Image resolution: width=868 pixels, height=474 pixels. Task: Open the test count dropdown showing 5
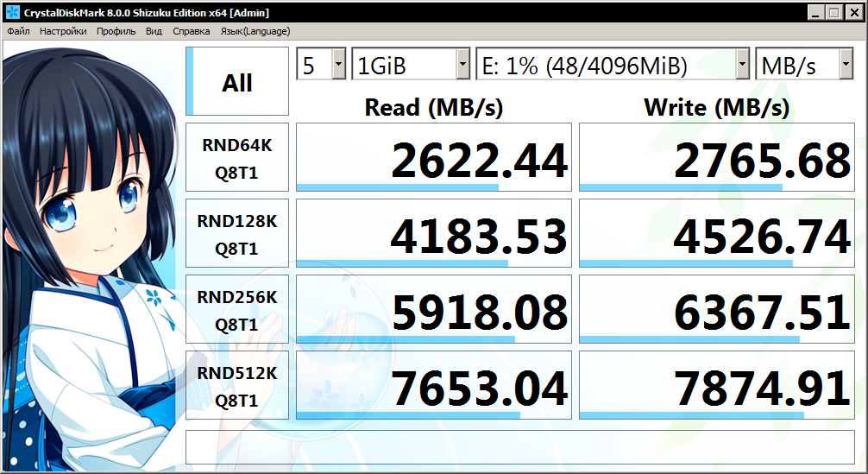click(x=321, y=64)
